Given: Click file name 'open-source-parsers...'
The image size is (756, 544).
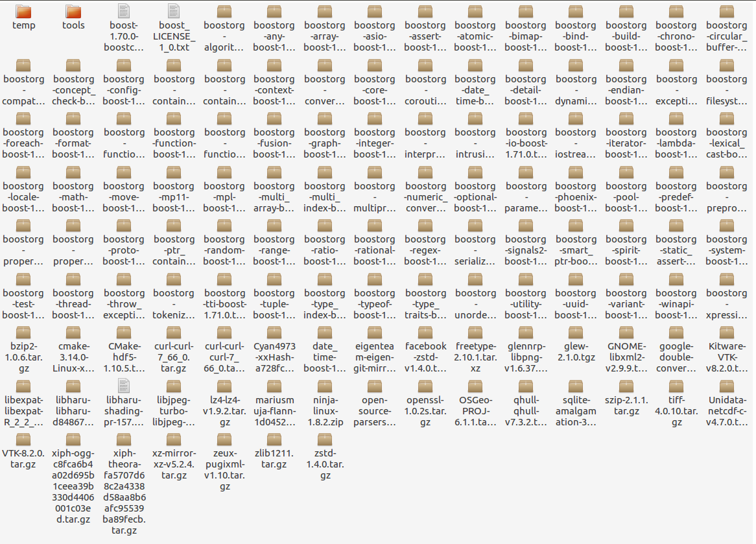Looking at the screenshot, I should coord(375,411).
